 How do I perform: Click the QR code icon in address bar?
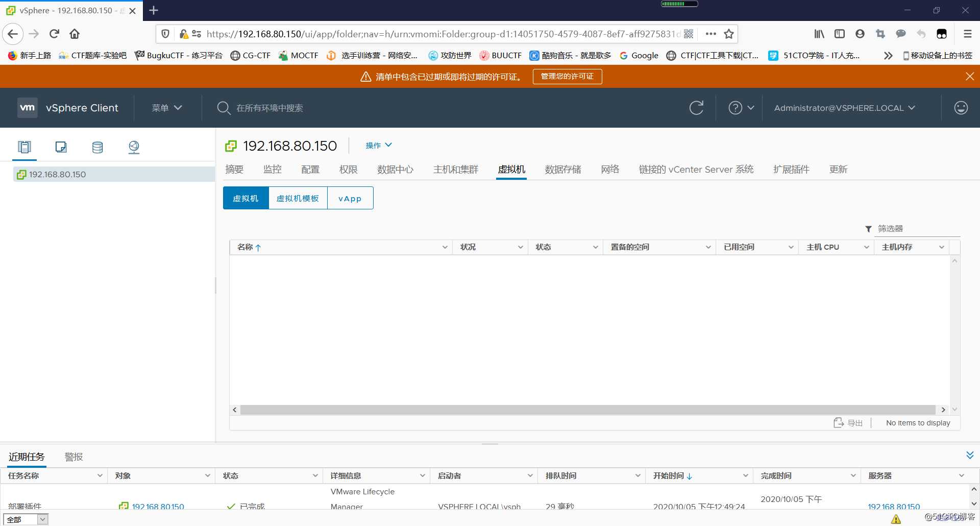pos(689,34)
